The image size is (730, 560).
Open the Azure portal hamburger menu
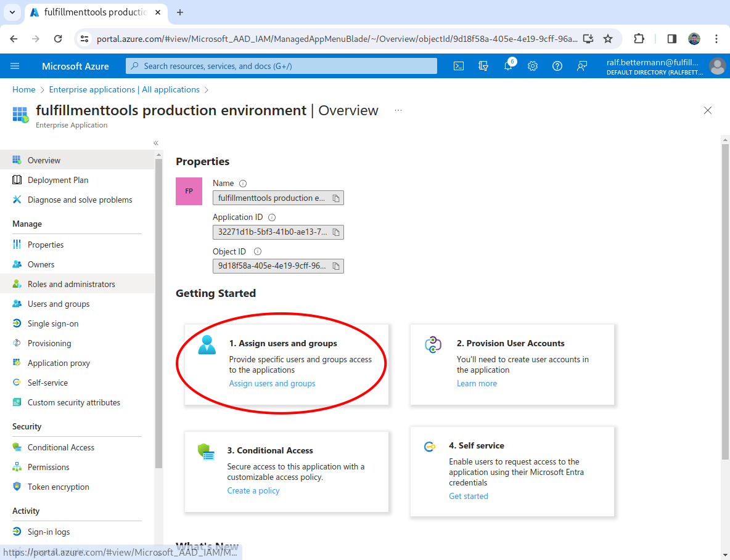pyautogui.click(x=15, y=66)
